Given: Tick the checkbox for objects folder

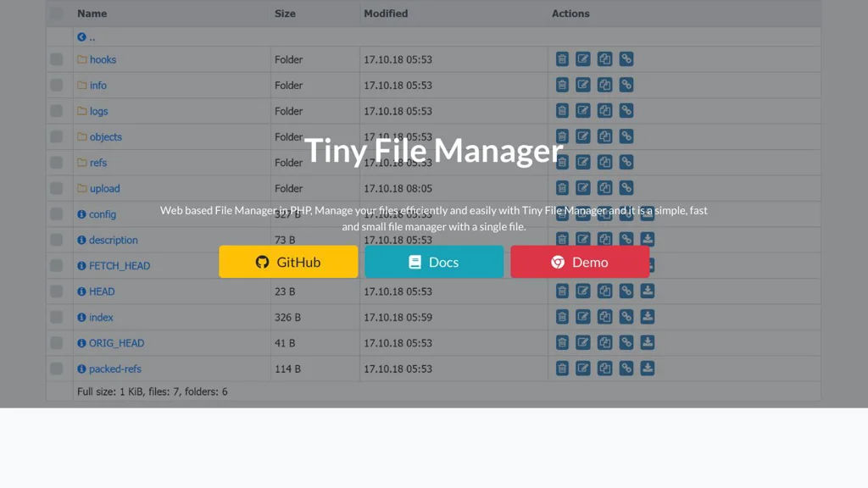Looking at the screenshot, I should [57, 136].
